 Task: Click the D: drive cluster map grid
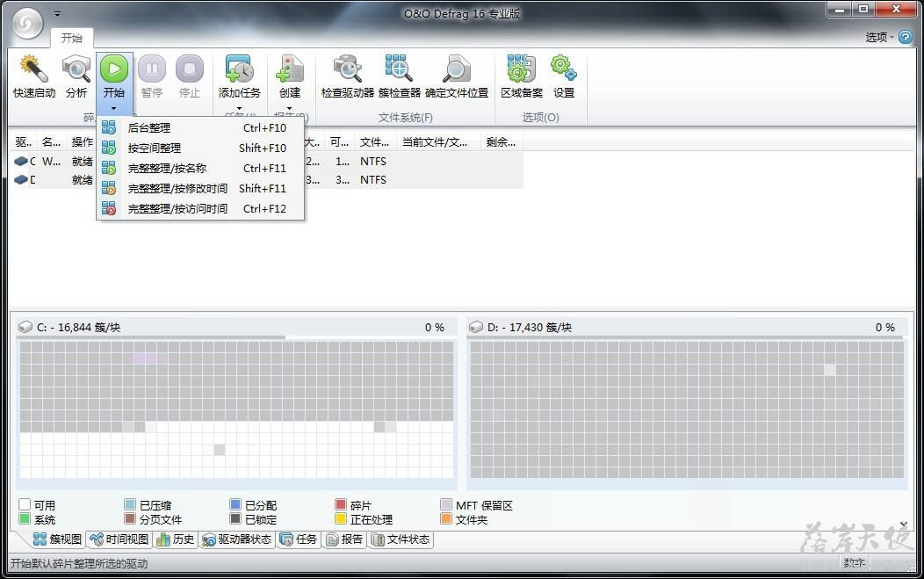tap(687, 409)
